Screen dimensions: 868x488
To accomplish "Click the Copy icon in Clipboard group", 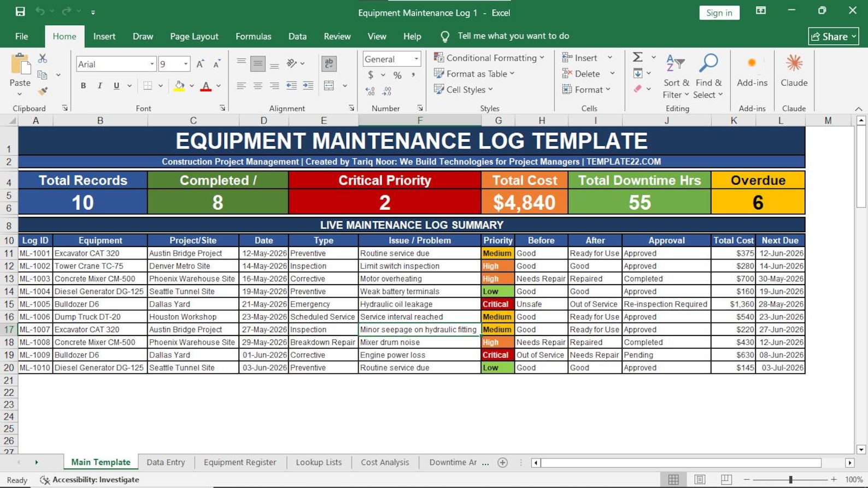I will coord(42,75).
